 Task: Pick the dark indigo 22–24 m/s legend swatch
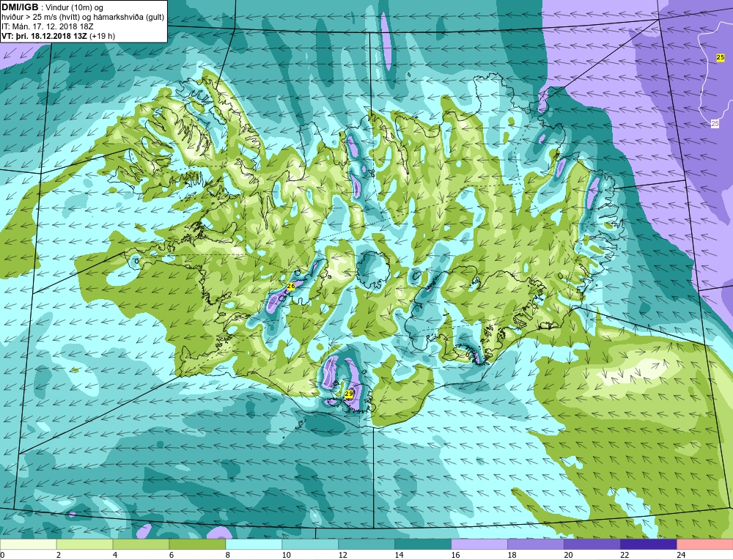pyautogui.click(x=649, y=545)
